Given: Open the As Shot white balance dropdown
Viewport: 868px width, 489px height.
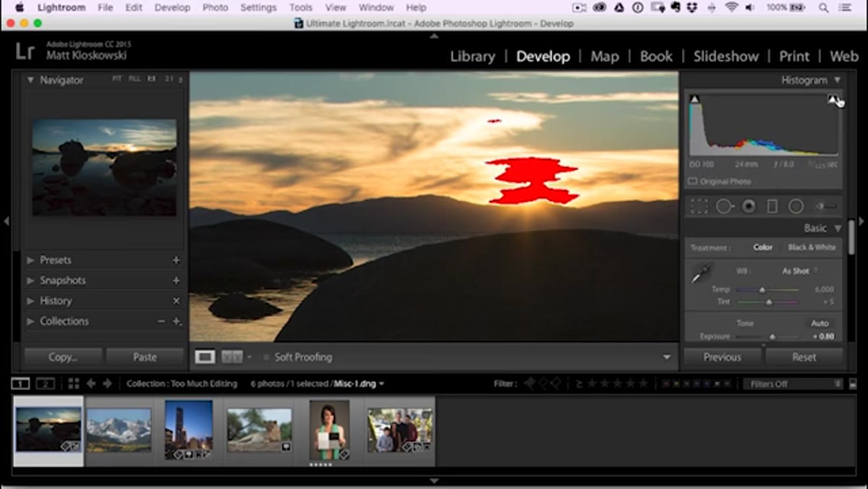Looking at the screenshot, I should [800, 271].
